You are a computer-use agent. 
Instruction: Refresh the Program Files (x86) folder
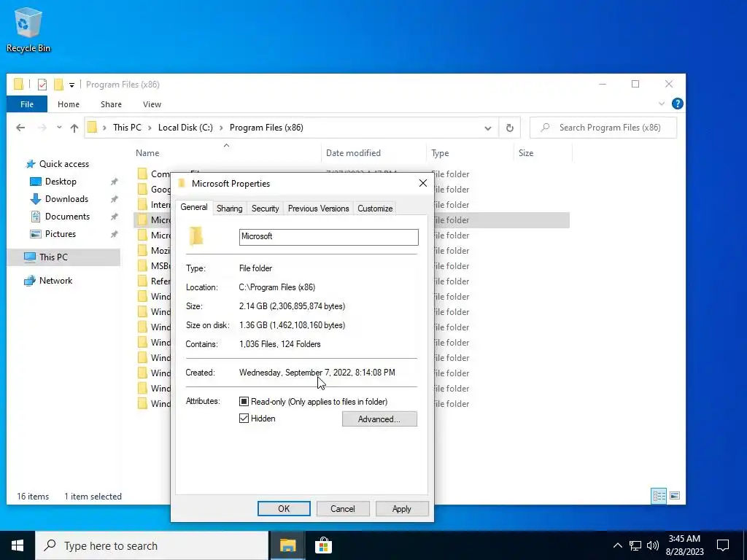(x=510, y=128)
